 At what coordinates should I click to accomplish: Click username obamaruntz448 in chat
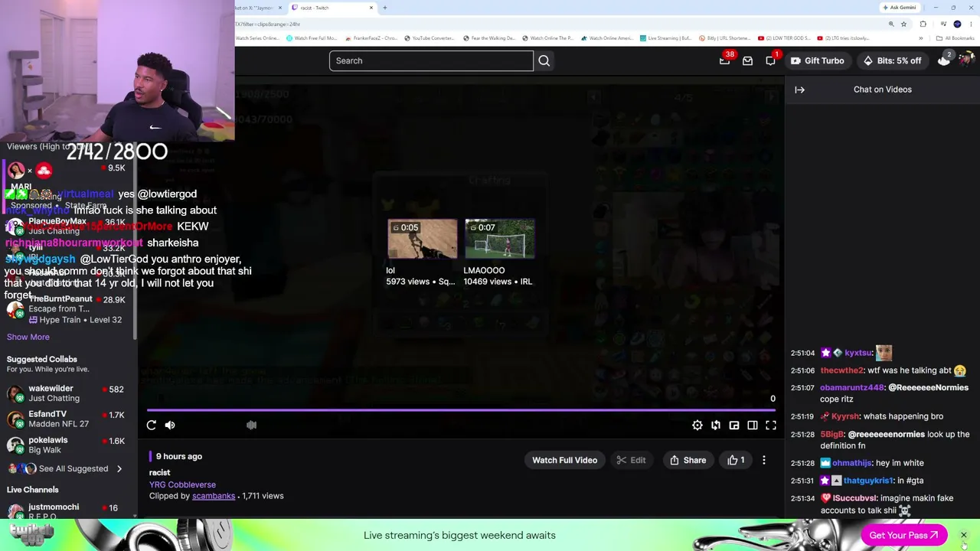pos(852,388)
